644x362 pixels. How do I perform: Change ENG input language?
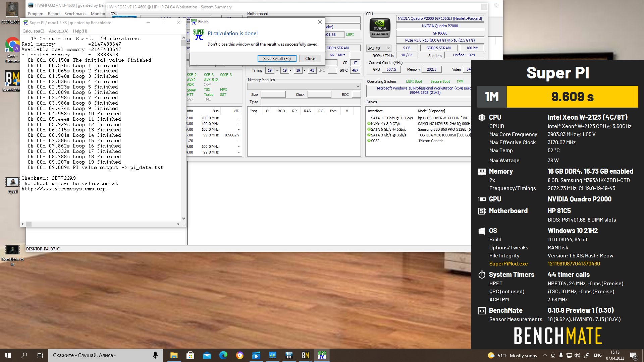598,356
